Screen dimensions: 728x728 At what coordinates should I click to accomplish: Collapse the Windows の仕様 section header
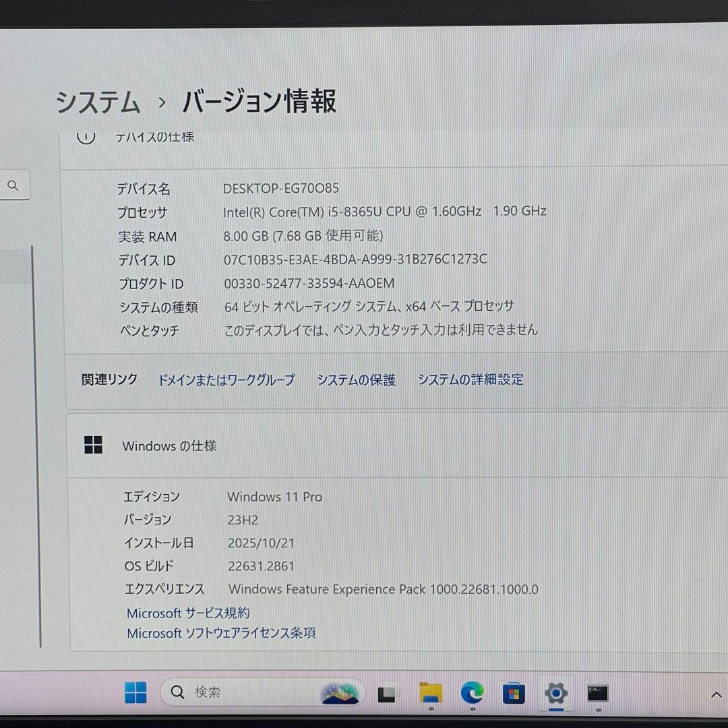[x=397, y=446]
